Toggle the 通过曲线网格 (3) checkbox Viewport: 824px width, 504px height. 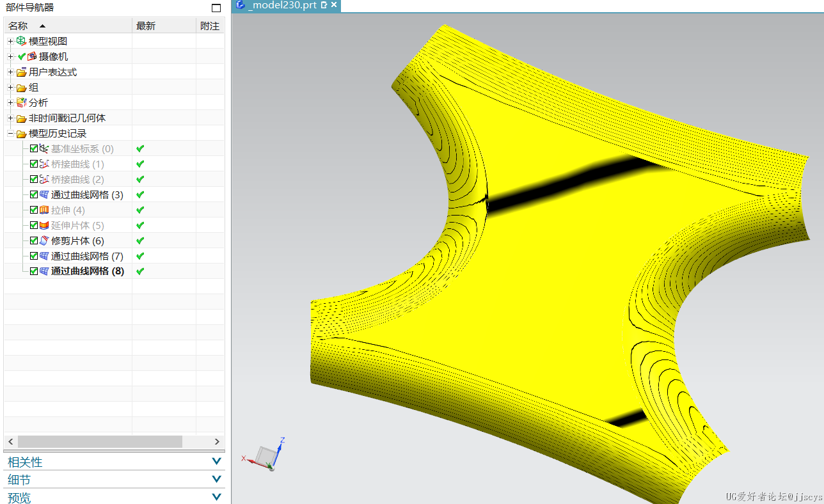pyautogui.click(x=34, y=194)
